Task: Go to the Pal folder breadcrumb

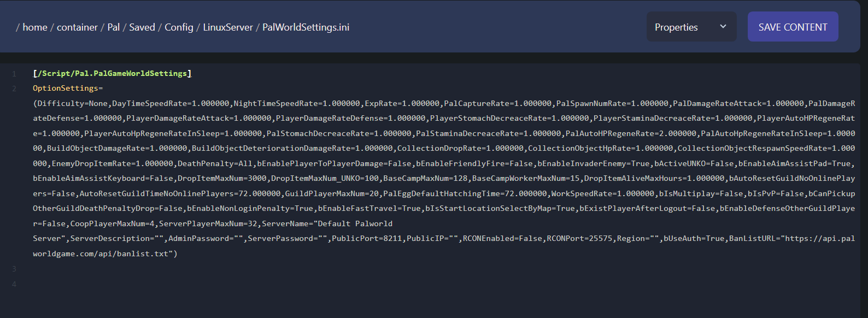Action: 114,27
